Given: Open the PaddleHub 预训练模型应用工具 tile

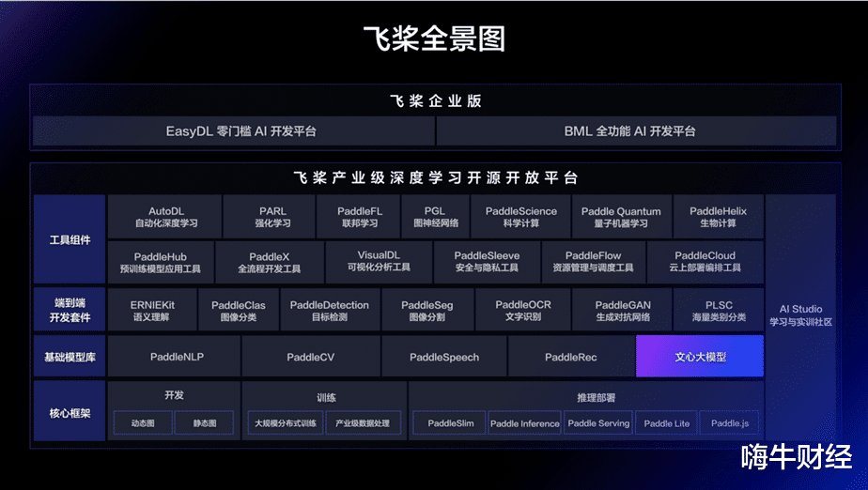Looking at the screenshot, I should click(161, 262).
